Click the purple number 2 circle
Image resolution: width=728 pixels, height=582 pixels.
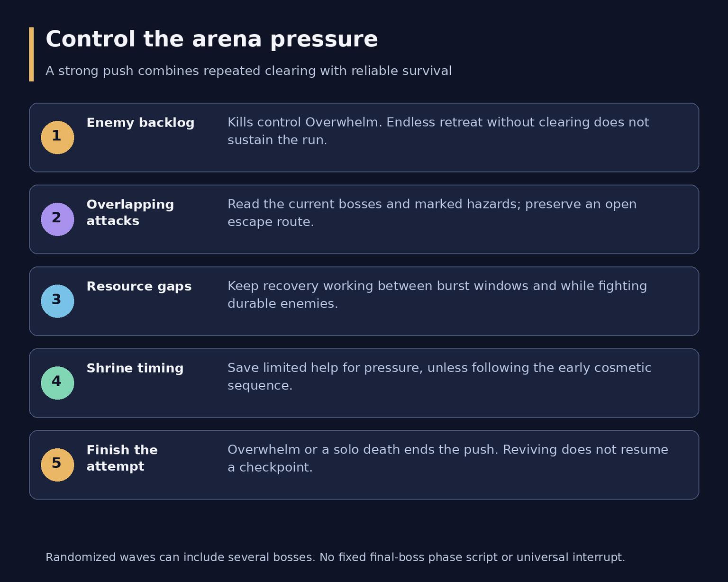pos(57,219)
